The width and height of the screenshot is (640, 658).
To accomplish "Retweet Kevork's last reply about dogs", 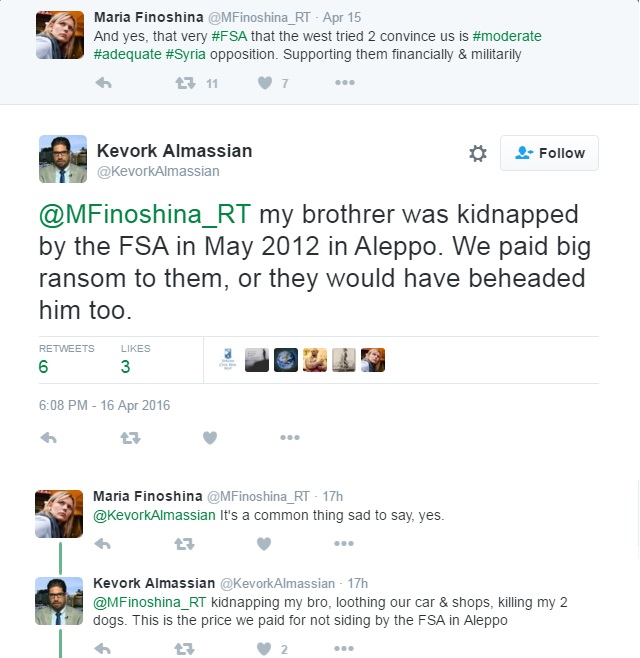I will point(184,649).
